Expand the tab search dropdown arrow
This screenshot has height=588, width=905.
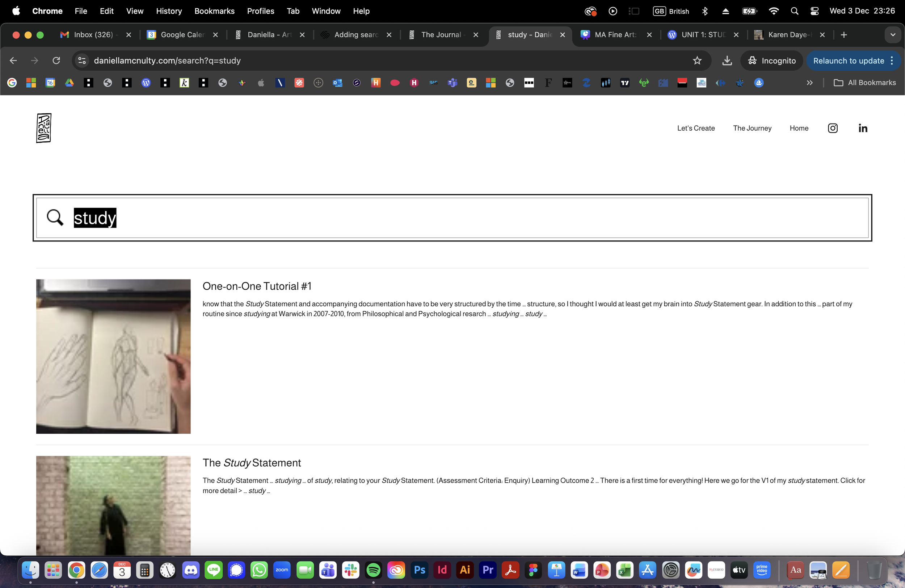pyautogui.click(x=892, y=35)
